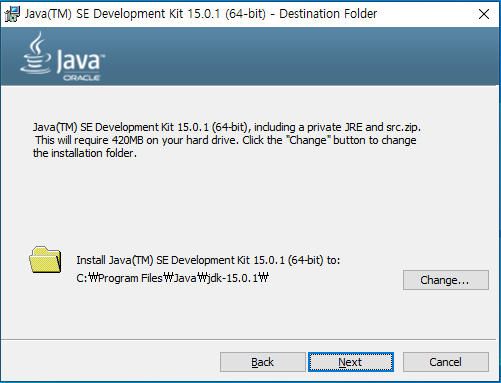Click the text 'the installation folder.'
This screenshot has height=383, width=501.
click(x=85, y=153)
